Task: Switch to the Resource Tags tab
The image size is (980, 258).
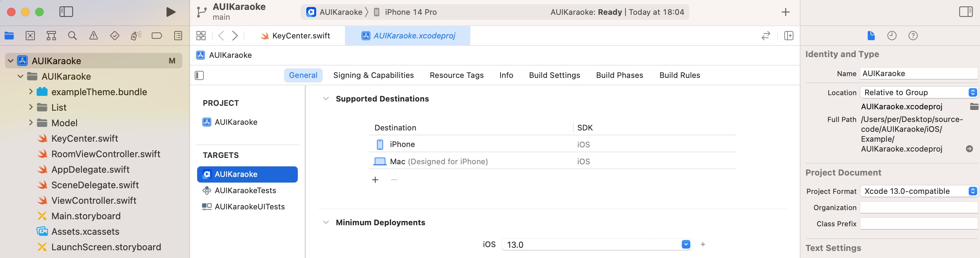Action: pos(457,75)
